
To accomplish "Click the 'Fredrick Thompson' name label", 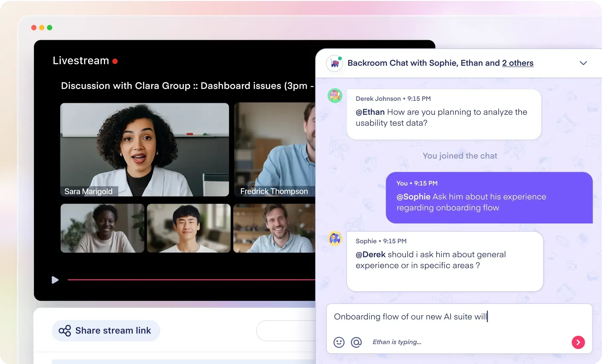I will click(274, 191).
